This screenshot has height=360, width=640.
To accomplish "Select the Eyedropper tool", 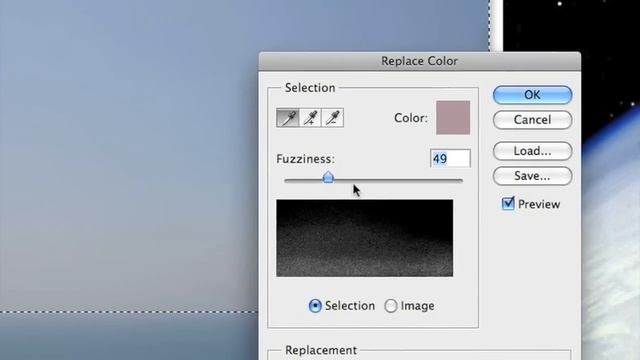I will point(288,118).
